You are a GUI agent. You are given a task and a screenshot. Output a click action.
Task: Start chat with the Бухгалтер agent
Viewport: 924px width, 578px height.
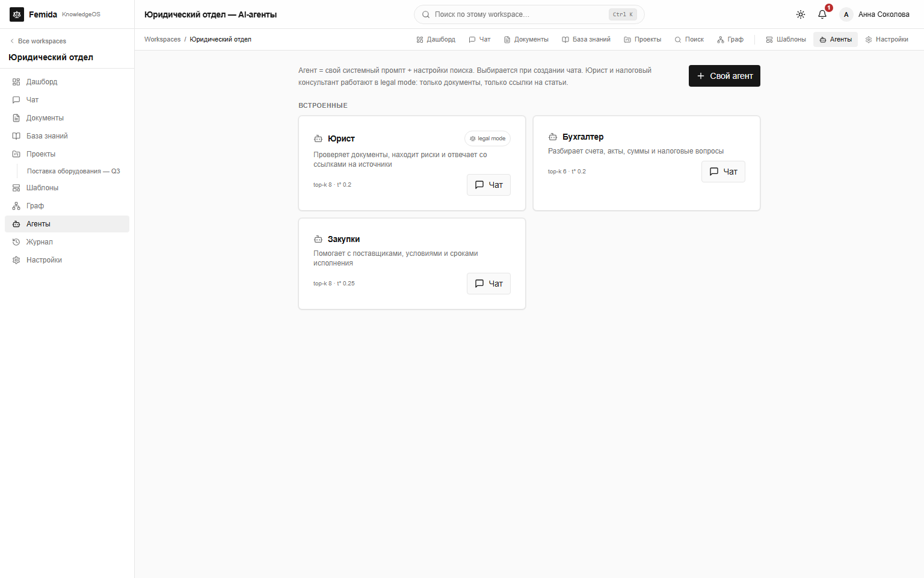pos(723,172)
